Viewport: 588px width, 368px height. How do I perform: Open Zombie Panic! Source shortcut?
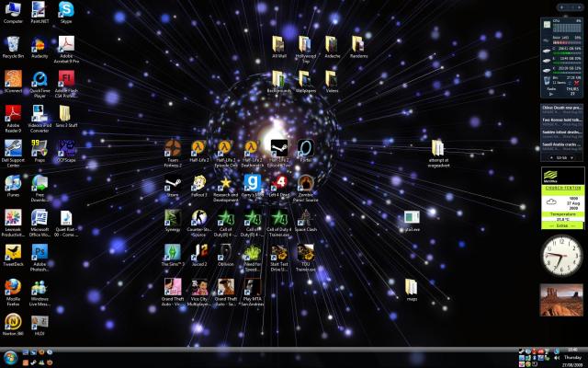point(306,188)
